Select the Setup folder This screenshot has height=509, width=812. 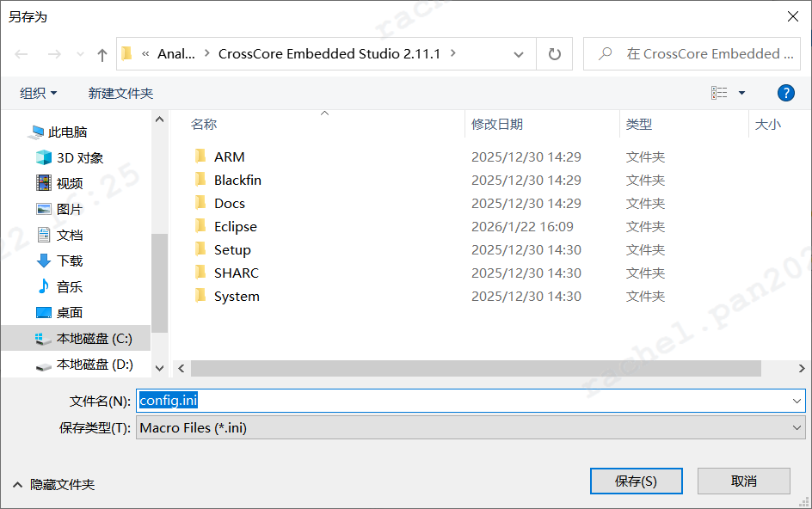[232, 250]
